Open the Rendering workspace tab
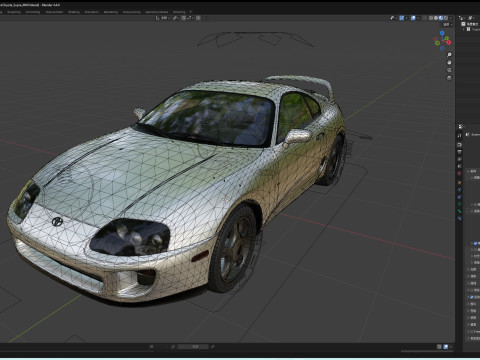 click(x=111, y=12)
